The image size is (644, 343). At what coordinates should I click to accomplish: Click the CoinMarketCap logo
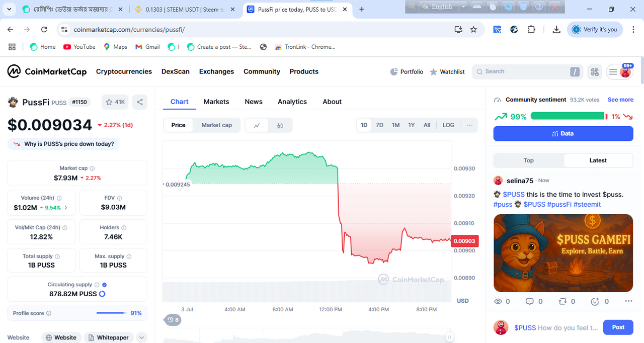click(47, 71)
